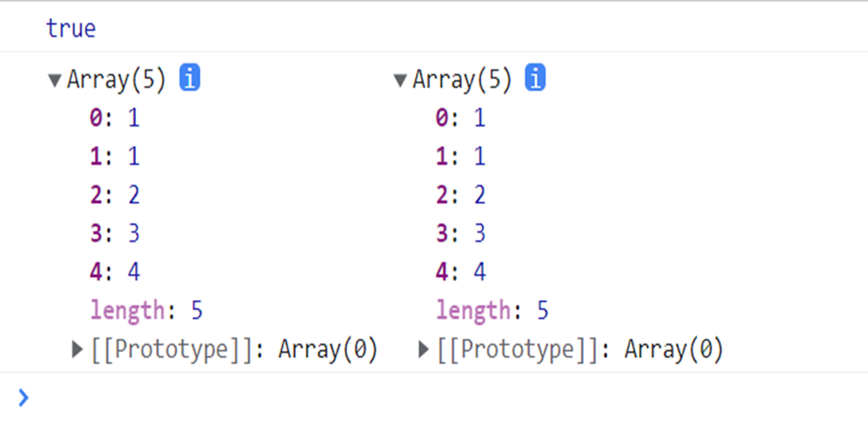The height and width of the screenshot is (447, 868).
Task: Click index 1 entry in right array
Action: click(x=460, y=156)
